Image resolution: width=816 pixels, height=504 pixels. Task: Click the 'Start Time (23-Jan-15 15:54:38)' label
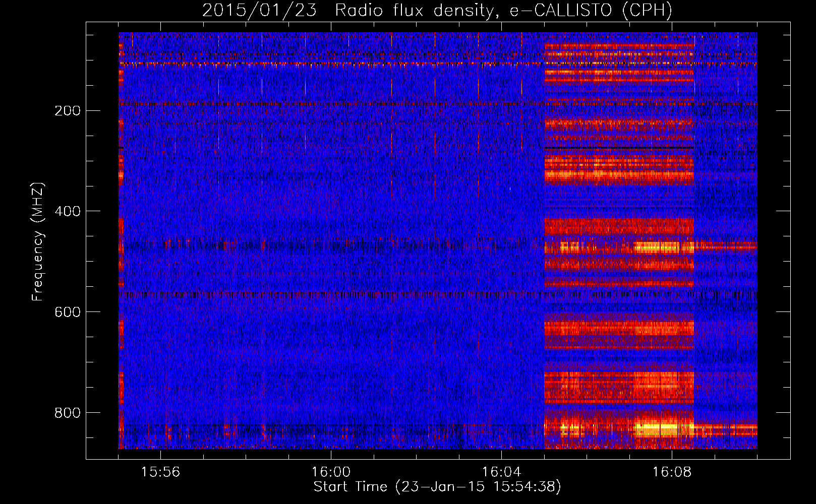[x=437, y=487]
